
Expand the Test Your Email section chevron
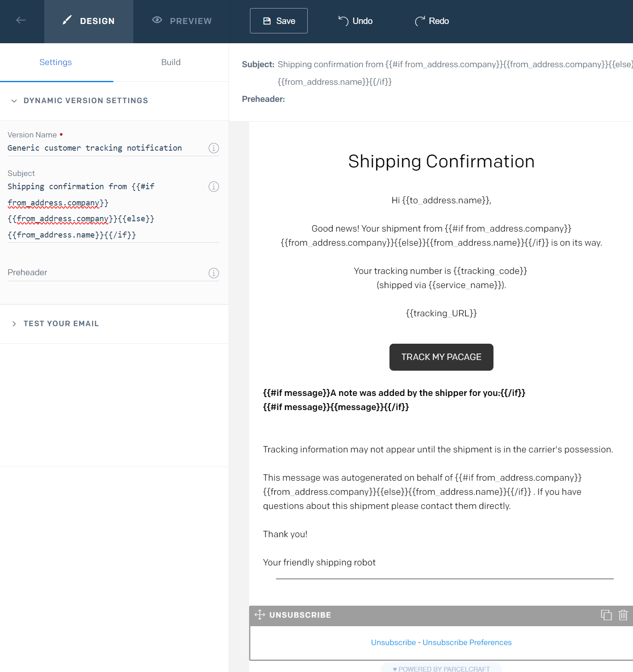(14, 324)
